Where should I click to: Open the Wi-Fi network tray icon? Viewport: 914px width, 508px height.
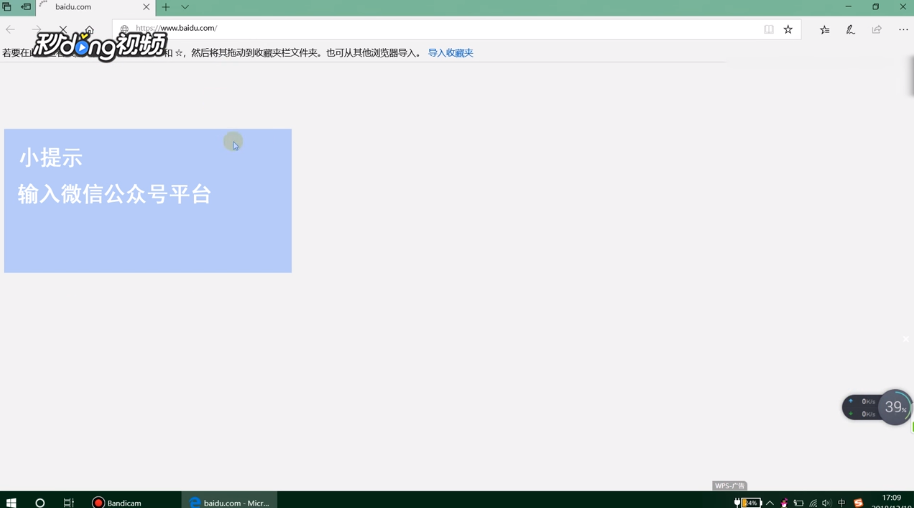pos(813,503)
